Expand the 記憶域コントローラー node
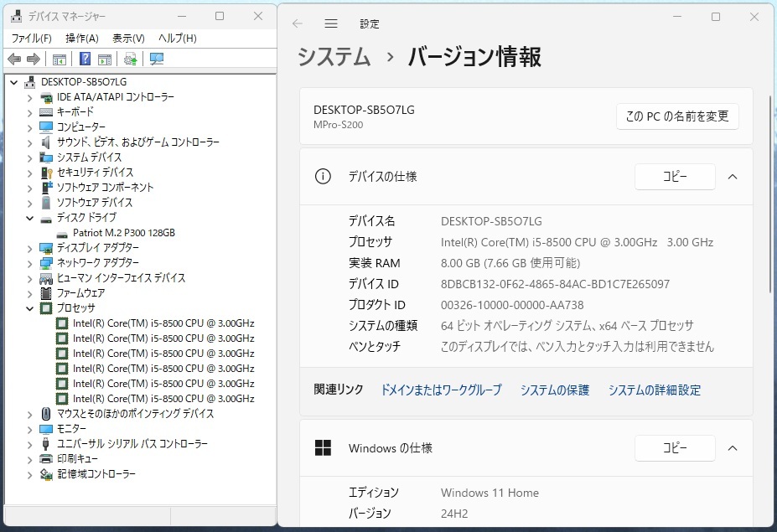The image size is (777, 532). click(x=29, y=475)
